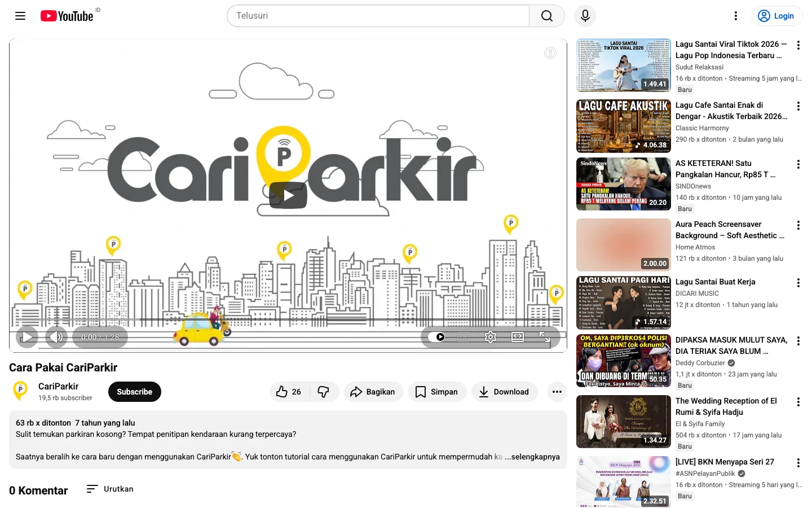Visit the El & Syifa Family channel name
The width and height of the screenshot is (812, 508).
700,424
